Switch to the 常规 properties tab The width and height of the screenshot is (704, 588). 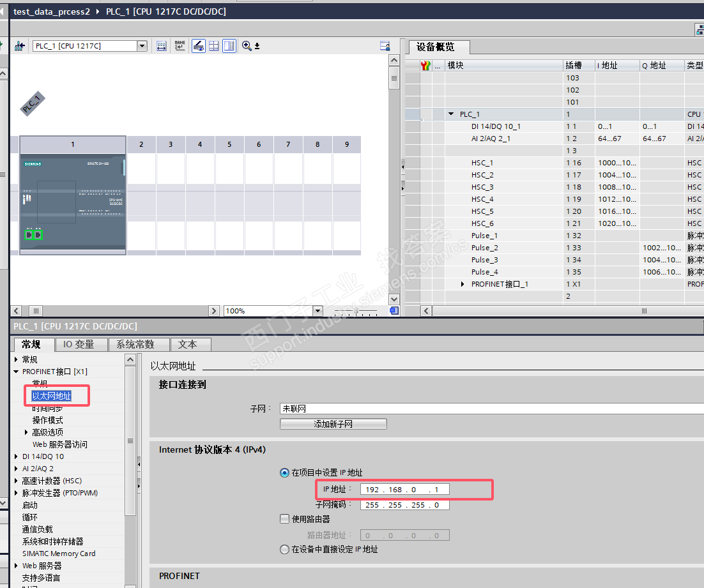pyautogui.click(x=34, y=345)
